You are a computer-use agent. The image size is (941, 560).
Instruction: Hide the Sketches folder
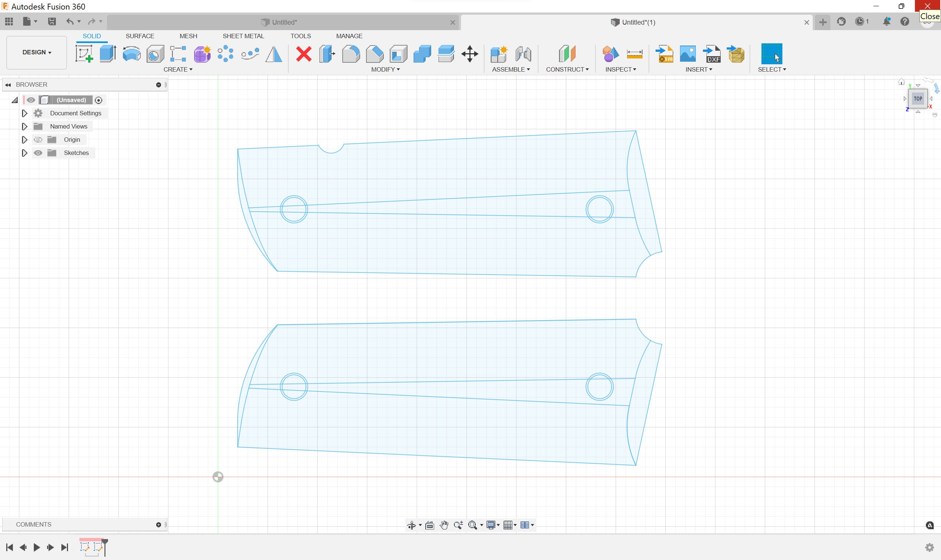click(38, 153)
